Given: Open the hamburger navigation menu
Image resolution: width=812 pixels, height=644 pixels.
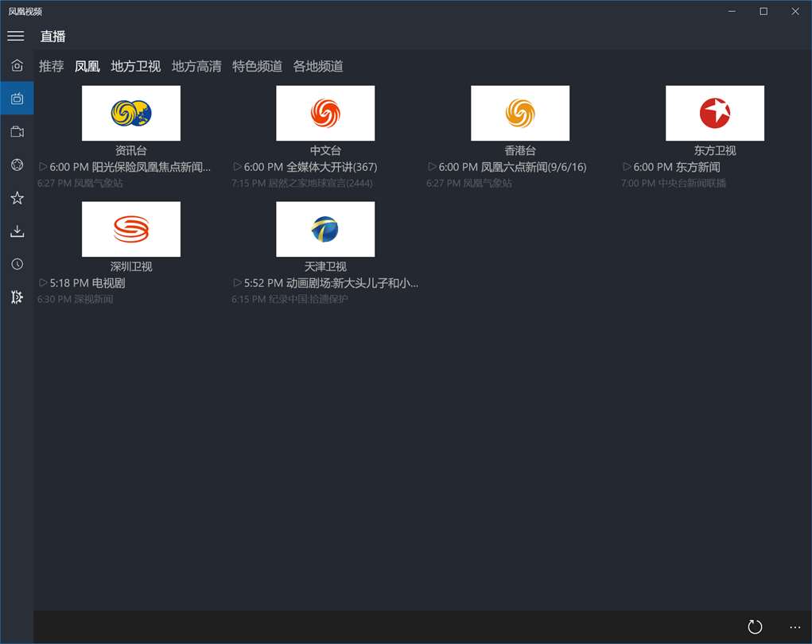Looking at the screenshot, I should tap(16, 36).
